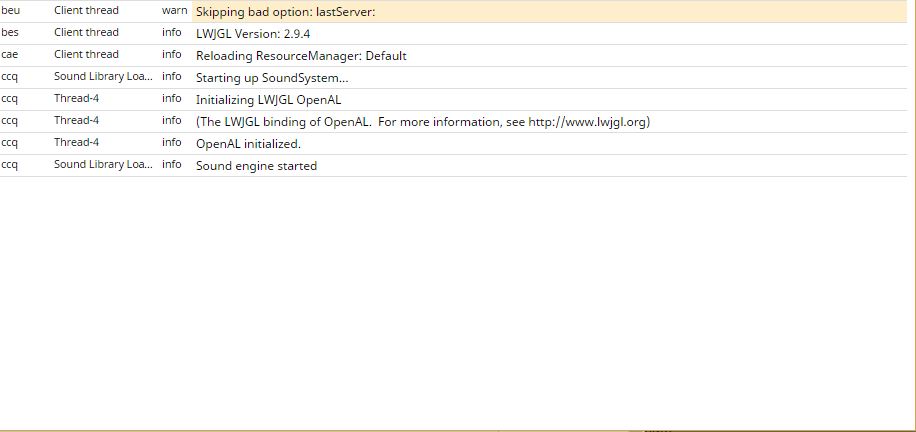
Task: Select the "Initializing LWJGL OpenAL" log message
Action: [269, 100]
